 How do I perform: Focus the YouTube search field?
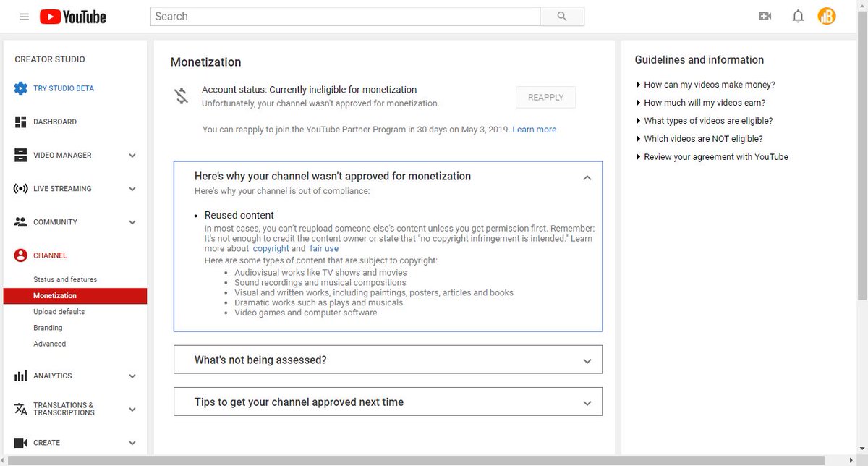[345, 17]
